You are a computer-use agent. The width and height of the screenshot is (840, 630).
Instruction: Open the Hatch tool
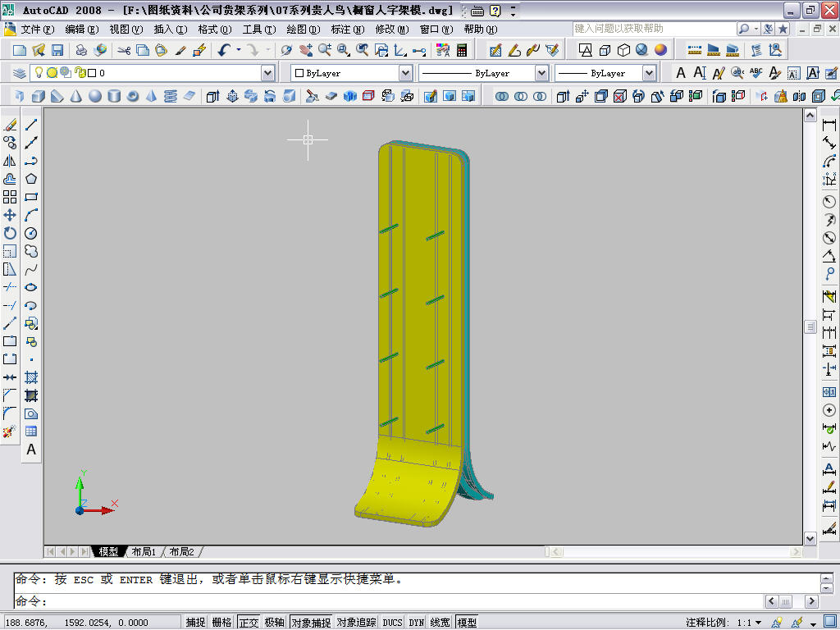pyautogui.click(x=31, y=377)
